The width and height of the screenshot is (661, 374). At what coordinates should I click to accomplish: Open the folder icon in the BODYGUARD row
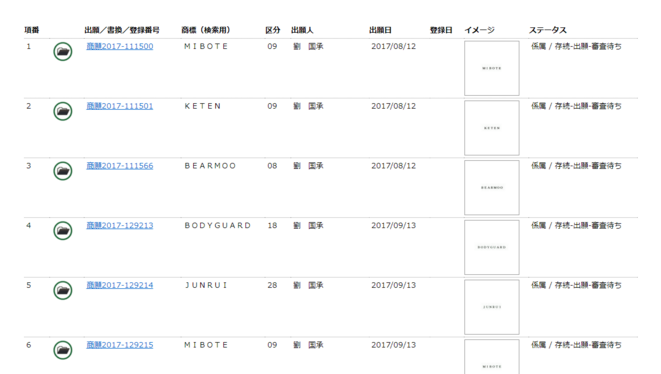pos(63,231)
